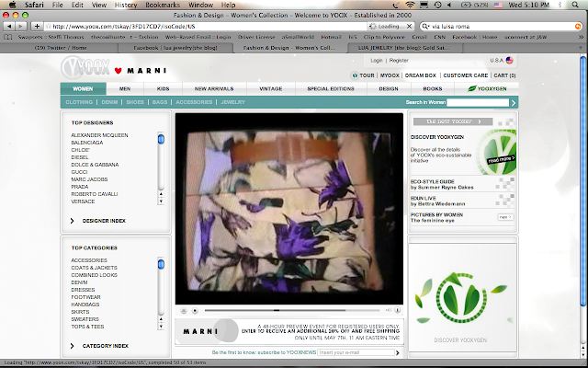Select ALEXANDER MCQUEEN designer
The height and width of the screenshot is (368, 588).
[99, 135]
